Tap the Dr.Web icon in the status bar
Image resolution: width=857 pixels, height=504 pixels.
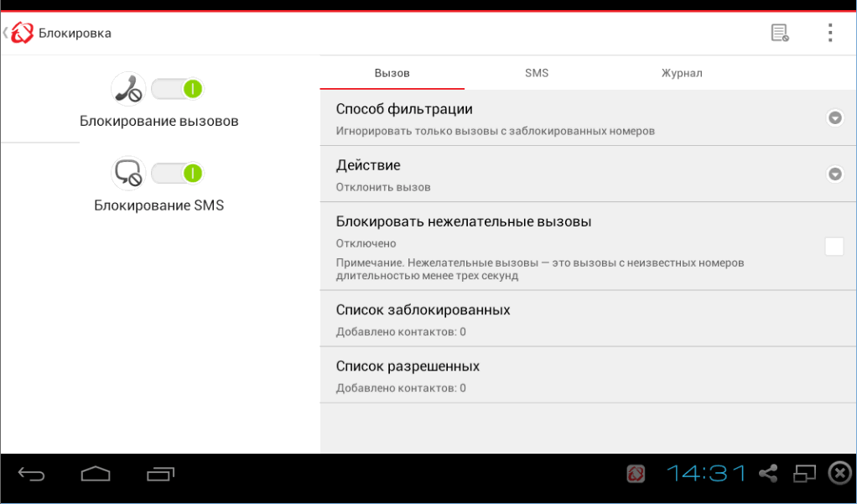[x=636, y=474]
